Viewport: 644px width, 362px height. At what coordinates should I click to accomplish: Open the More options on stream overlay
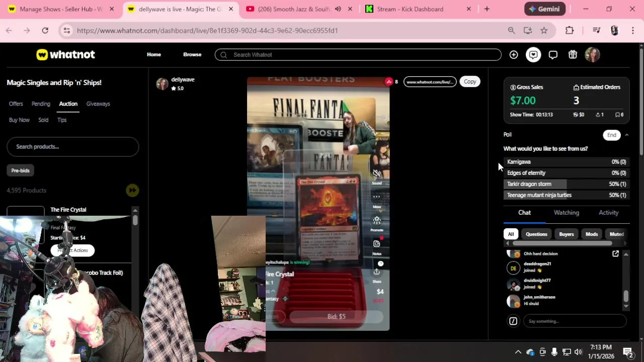[x=376, y=197]
